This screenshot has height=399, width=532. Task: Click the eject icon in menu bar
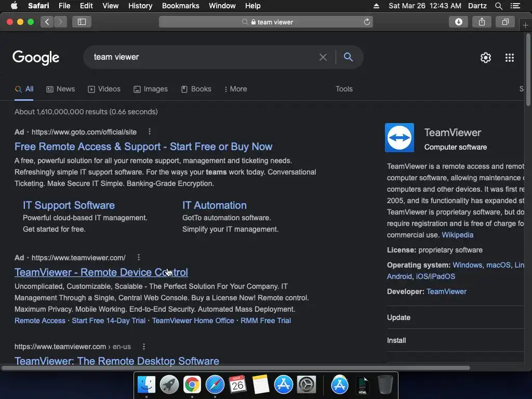tap(376, 6)
